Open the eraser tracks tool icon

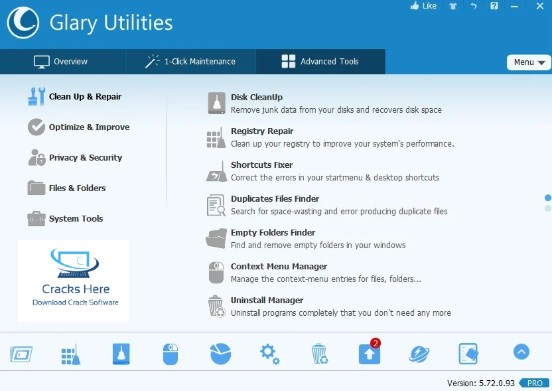tap(469, 354)
